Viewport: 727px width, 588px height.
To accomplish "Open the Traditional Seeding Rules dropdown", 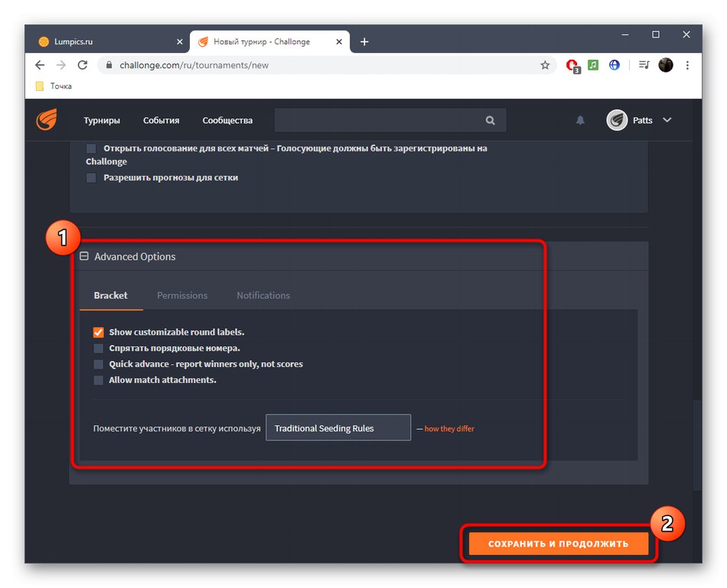I will click(x=337, y=427).
